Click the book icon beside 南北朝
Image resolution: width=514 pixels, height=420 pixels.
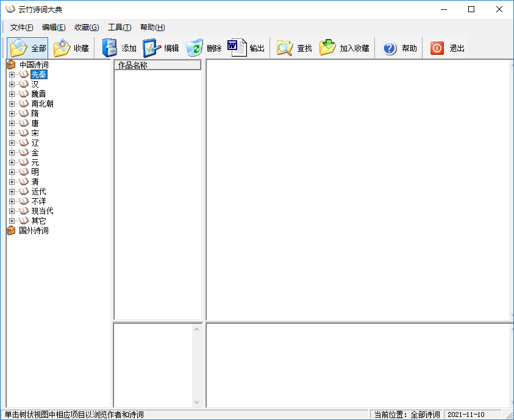[x=24, y=104]
